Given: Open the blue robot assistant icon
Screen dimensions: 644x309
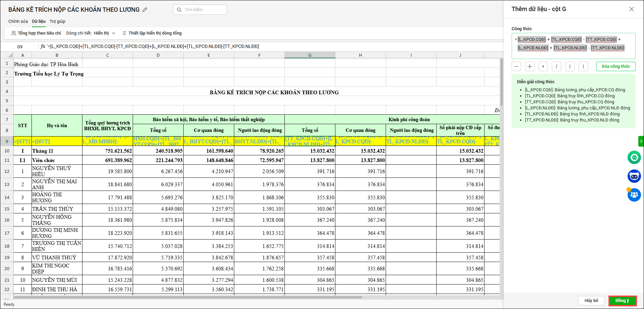Looking at the screenshot, I should 634,176.
